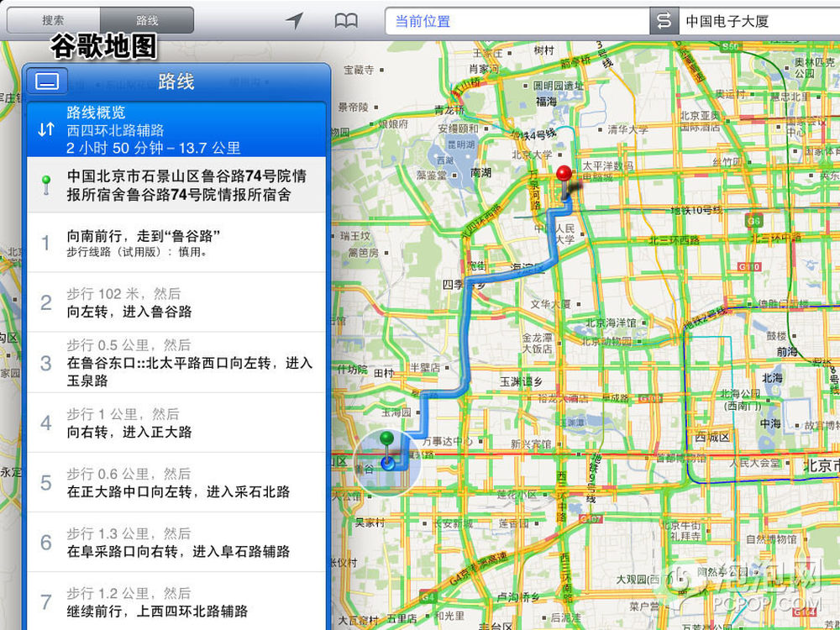
Task: Select step 1 向南前行，走到鲁谷路
Action: point(176,243)
